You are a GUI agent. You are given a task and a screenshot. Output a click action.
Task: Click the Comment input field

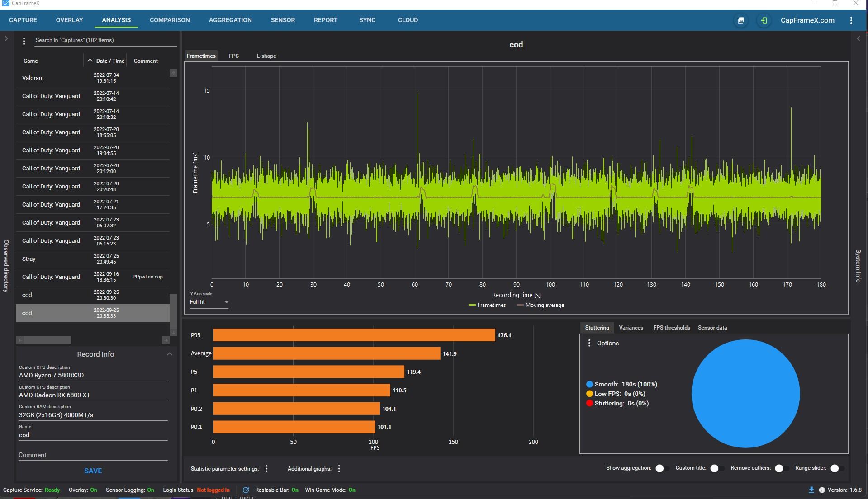coord(93,455)
